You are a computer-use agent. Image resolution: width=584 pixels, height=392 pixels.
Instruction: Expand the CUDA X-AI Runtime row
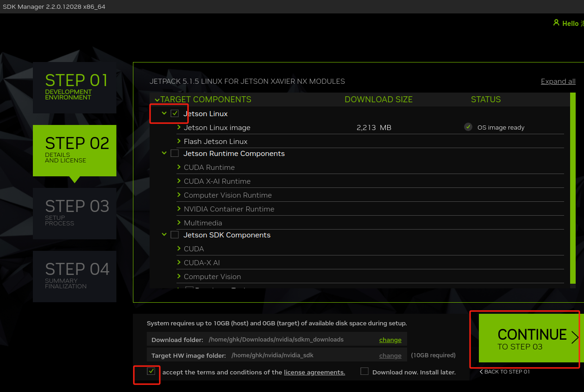click(x=179, y=180)
